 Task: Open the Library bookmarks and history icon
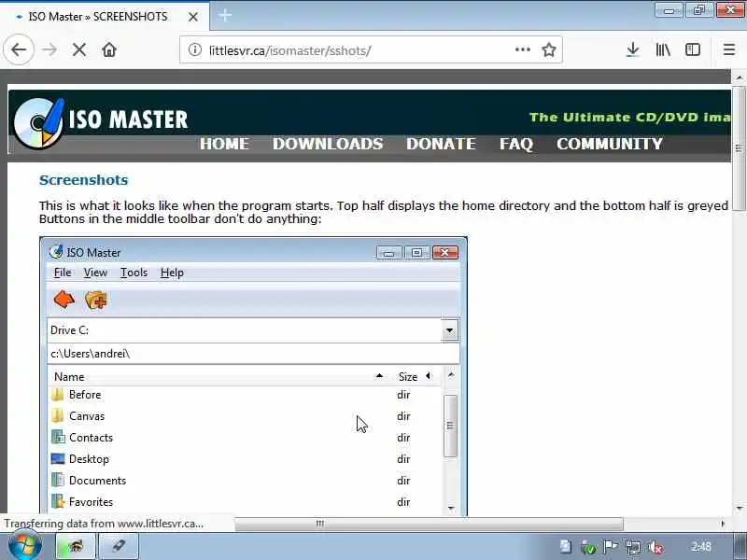[663, 49]
